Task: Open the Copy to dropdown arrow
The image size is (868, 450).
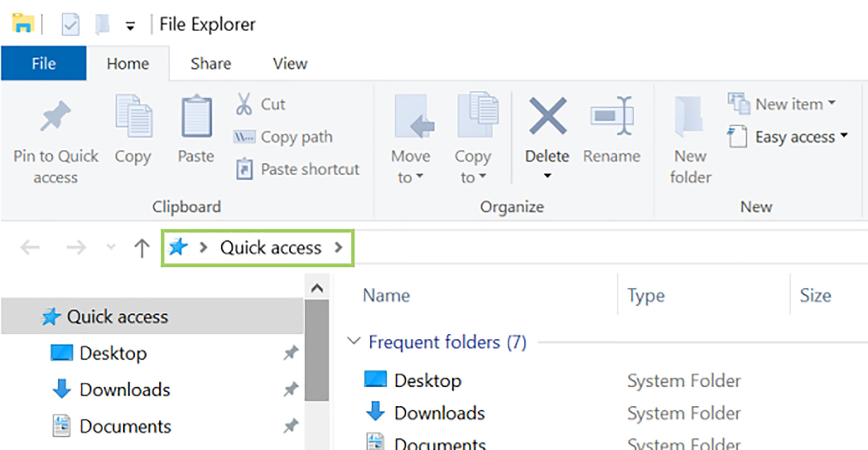Action: [482, 176]
